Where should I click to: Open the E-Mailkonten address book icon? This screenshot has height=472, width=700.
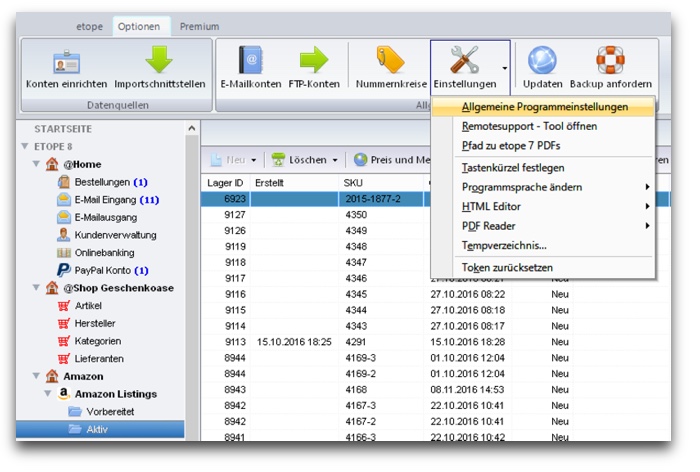click(251, 67)
